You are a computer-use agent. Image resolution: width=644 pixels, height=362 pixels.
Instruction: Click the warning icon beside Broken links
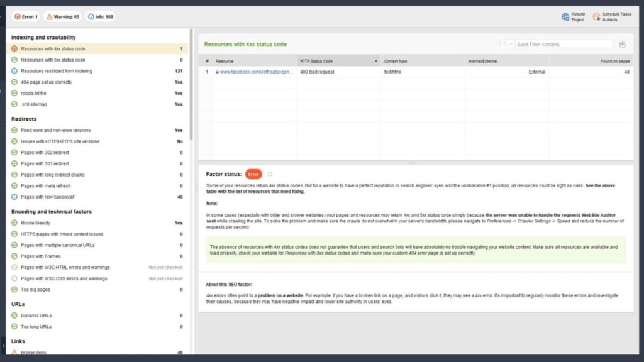coord(14,352)
